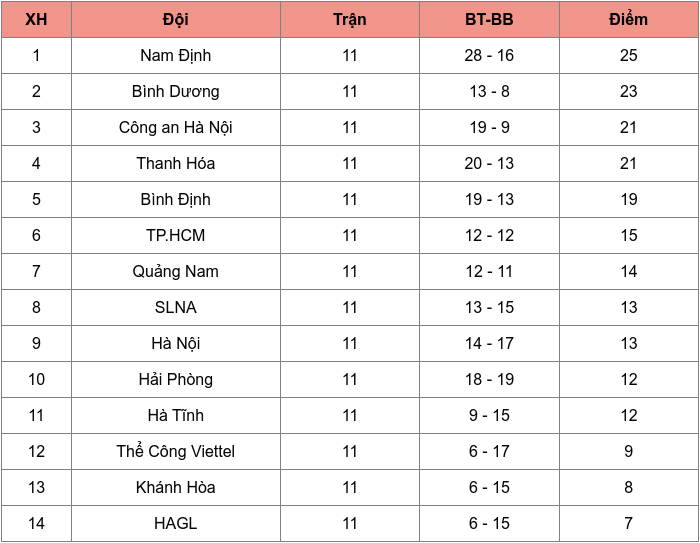Select the Đội column header
700x543 pixels.
click(176, 19)
